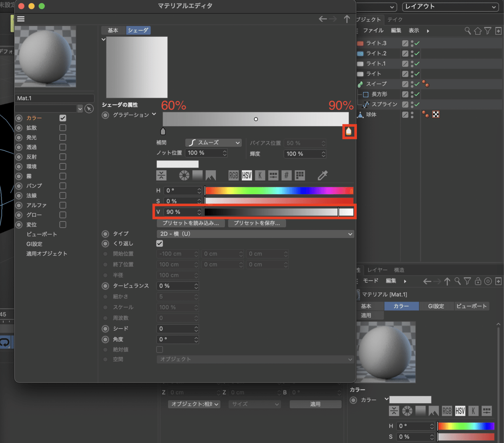Open color mixer sliders icon in shader

click(x=273, y=175)
